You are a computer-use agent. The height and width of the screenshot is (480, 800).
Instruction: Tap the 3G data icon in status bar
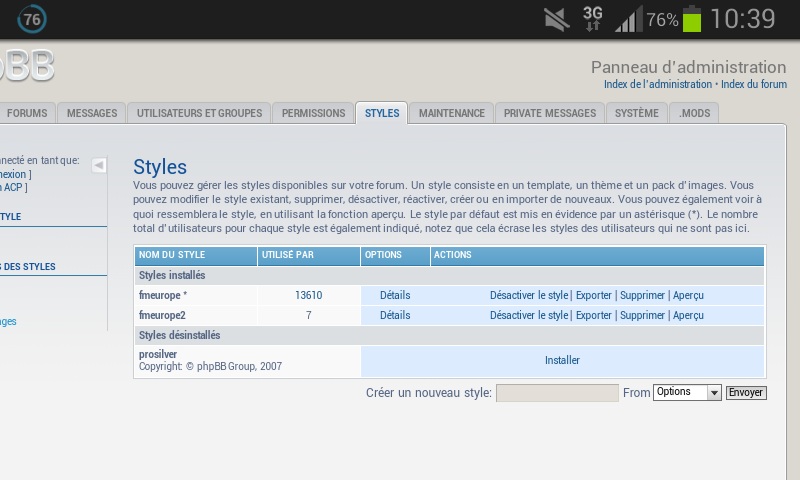[593, 19]
